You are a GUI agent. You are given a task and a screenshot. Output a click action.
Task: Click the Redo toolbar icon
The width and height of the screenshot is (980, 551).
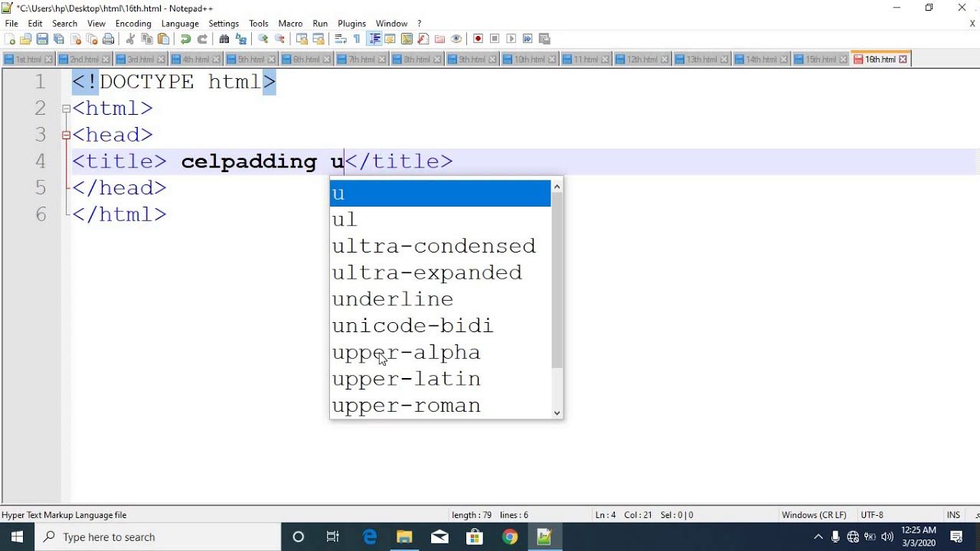tap(203, 39)
